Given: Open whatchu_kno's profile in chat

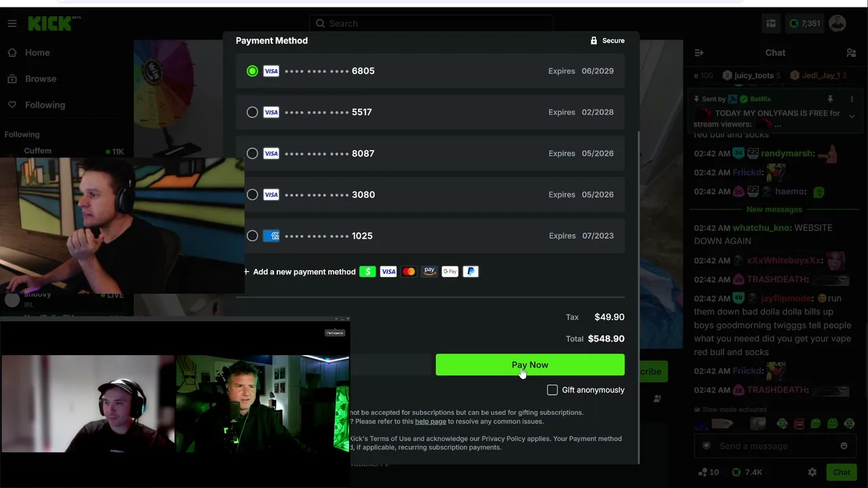Looking at the screenshot, I should coord(762,228).
